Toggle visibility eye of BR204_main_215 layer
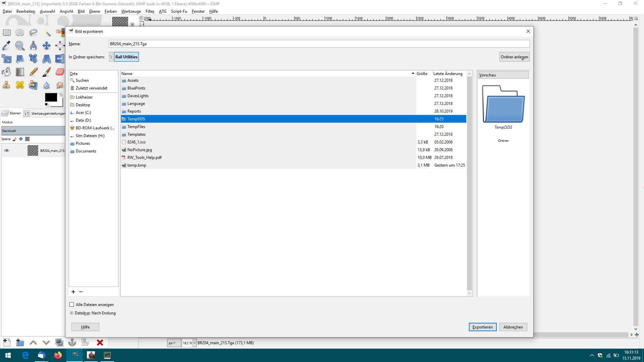 [6, 150]
